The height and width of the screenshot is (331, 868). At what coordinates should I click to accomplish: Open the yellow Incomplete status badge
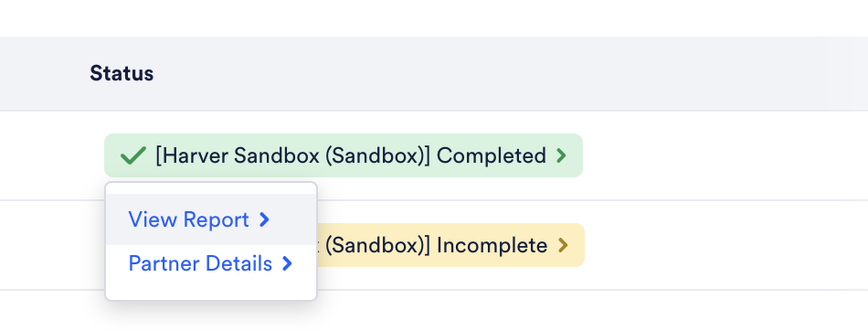coord(450,245)
